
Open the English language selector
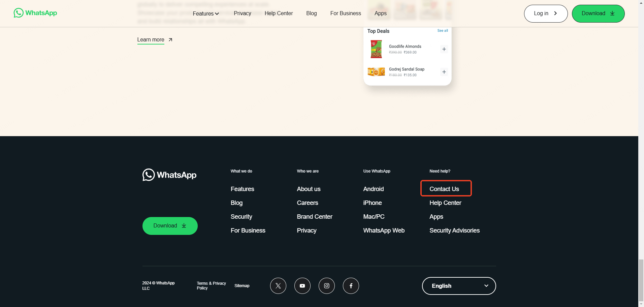(459, 286)
